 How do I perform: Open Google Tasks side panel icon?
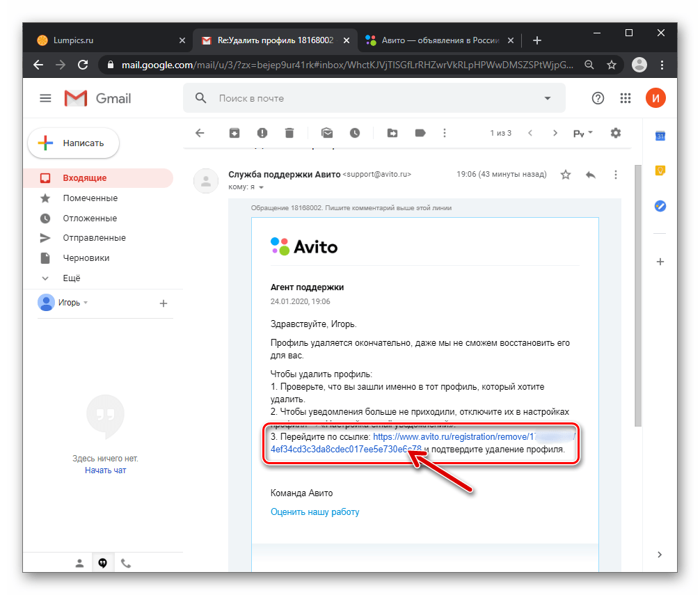660,206
